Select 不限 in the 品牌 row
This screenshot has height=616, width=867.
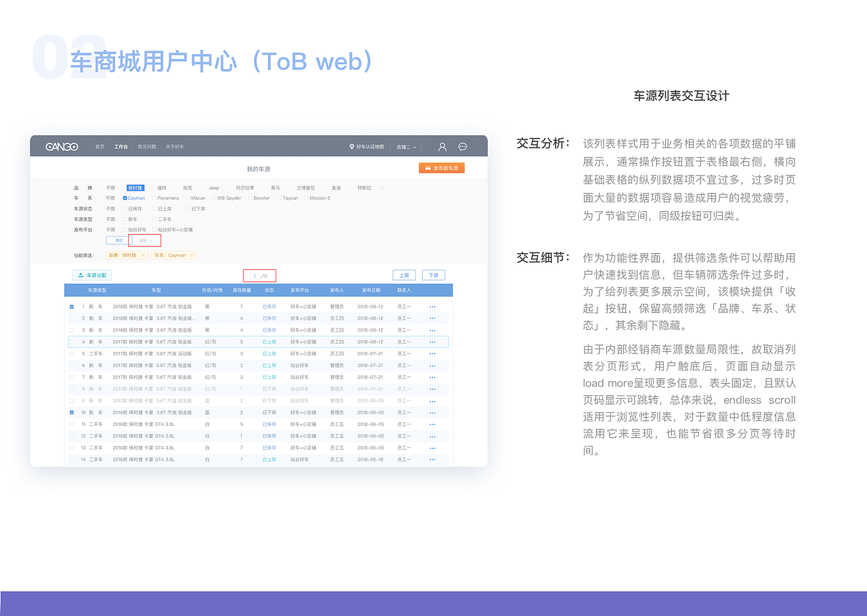coord(110,188)
